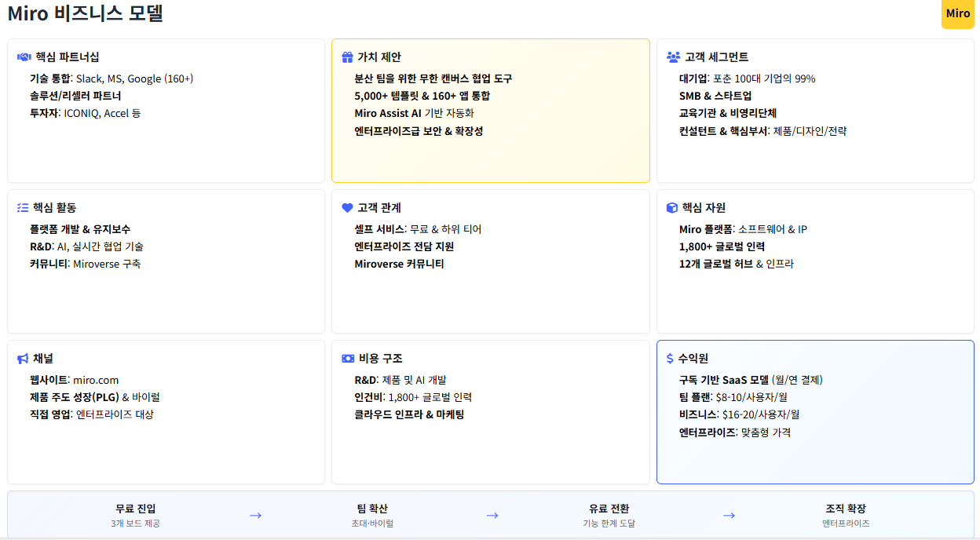
Task: Click 1,800+ 글로벌 인력 under 핵심 자원
Action: tap(722, 246)
